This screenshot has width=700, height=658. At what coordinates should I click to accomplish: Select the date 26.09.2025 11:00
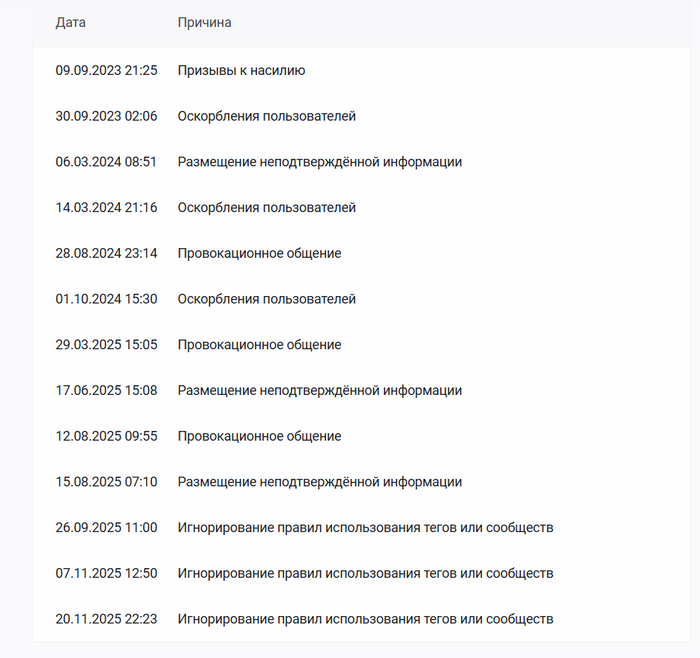pyautogui.click(x=106, y=527)
